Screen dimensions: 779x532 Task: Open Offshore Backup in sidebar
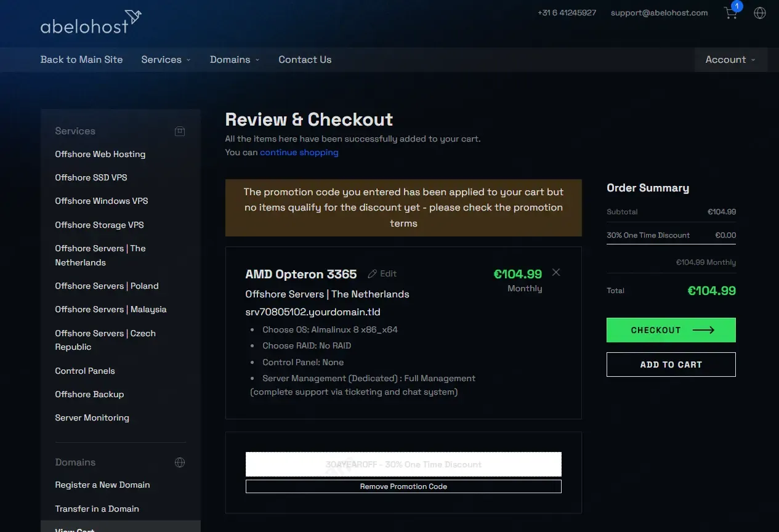89,394
